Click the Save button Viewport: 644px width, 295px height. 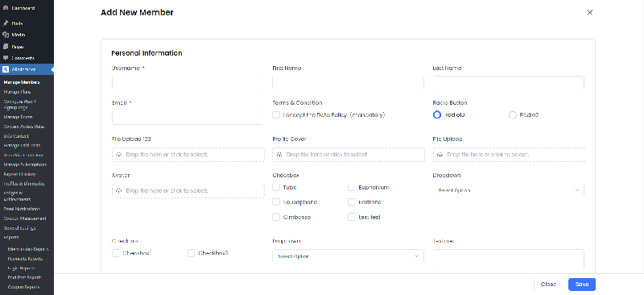pos(581,285)
